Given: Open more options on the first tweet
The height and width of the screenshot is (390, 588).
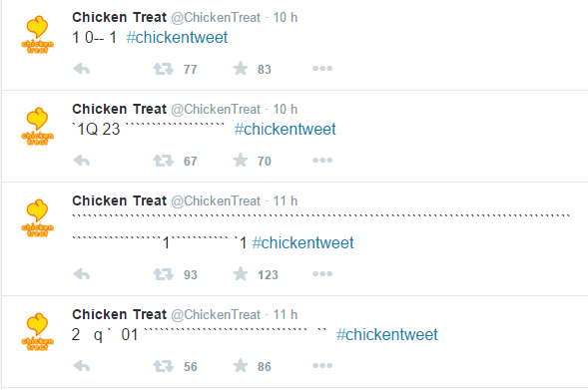Looking at the screenshot, I should click(x=322, y=68).
